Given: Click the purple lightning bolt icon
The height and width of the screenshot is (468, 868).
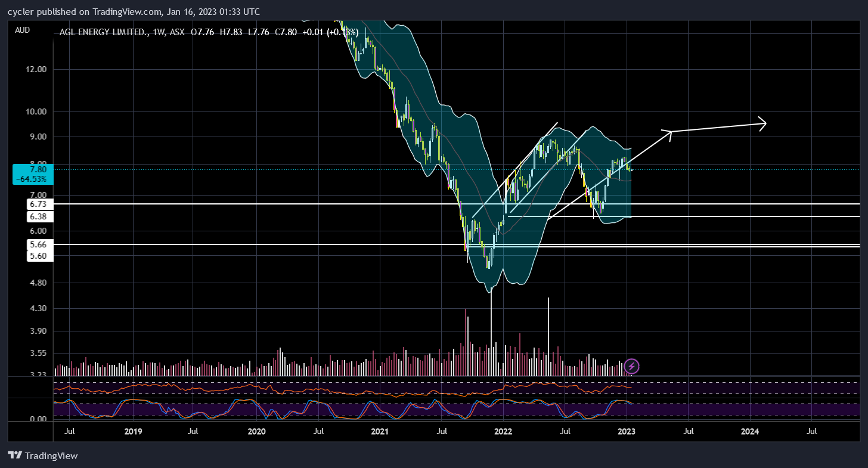Looking at the screenshot, I should click(x=633, y=366).
